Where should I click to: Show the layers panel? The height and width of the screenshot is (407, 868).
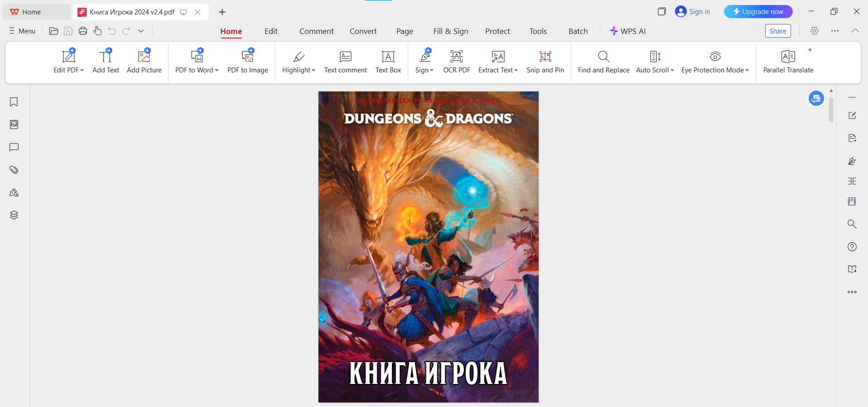coord(14,215)
